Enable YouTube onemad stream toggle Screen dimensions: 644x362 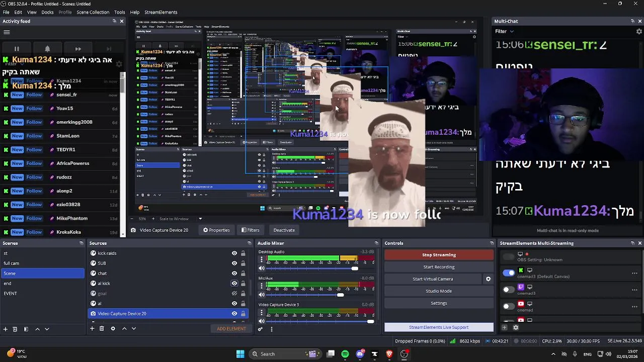(509, 306)
